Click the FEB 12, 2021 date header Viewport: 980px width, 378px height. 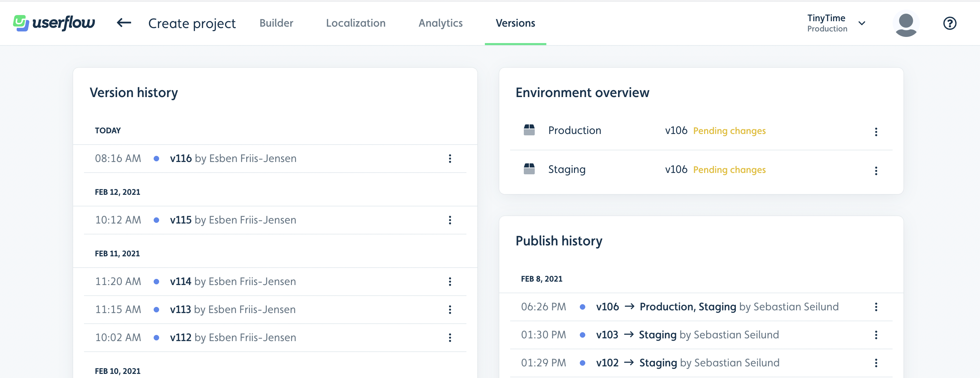point(117,192)
